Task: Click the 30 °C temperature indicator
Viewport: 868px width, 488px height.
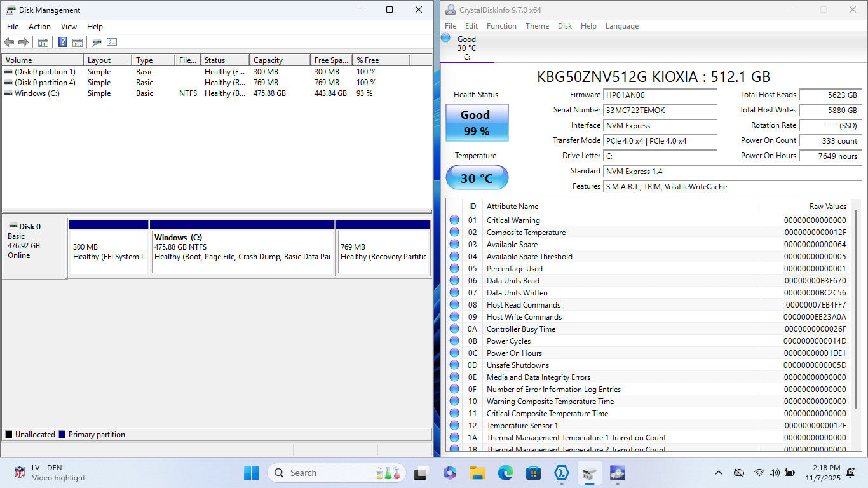Action: (477, 178)
